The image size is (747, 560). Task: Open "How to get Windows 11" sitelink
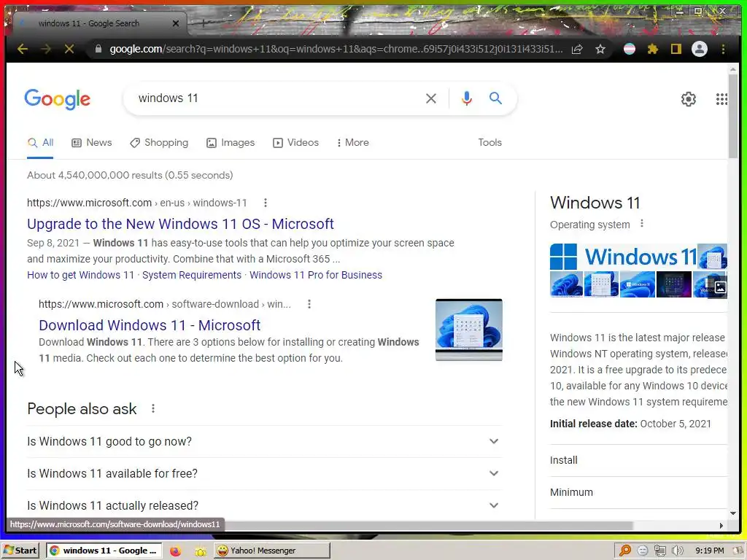point(80,275)
